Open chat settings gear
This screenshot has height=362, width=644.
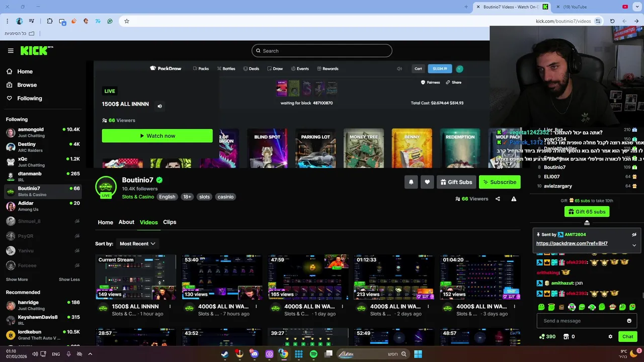610,337
